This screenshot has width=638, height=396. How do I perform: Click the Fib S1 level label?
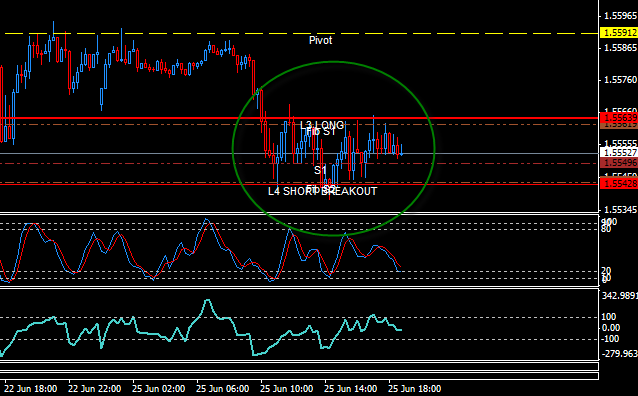[x=321, y=132]
